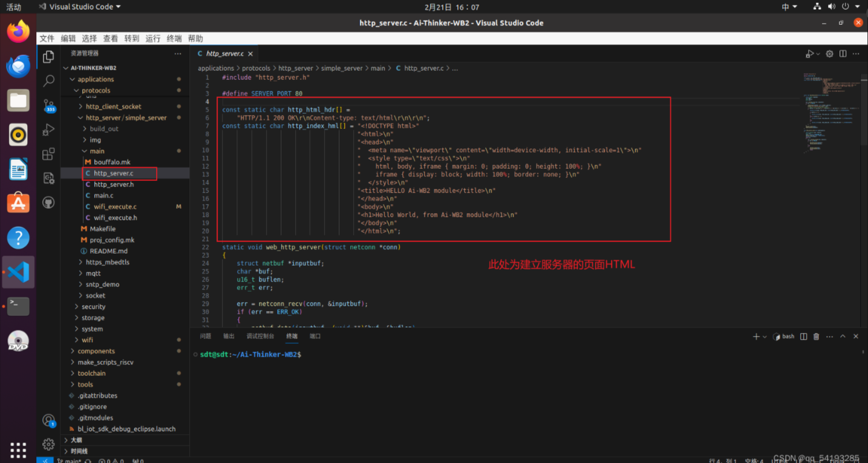Switch to the 问题 panel tab
868x463 pixels.
click(x=206, y=336)
